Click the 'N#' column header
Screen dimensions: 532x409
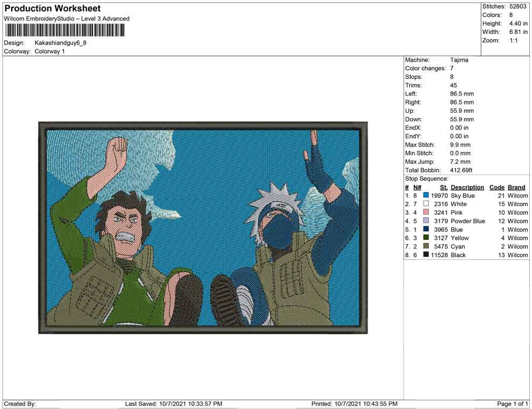[x=417, y=187]
